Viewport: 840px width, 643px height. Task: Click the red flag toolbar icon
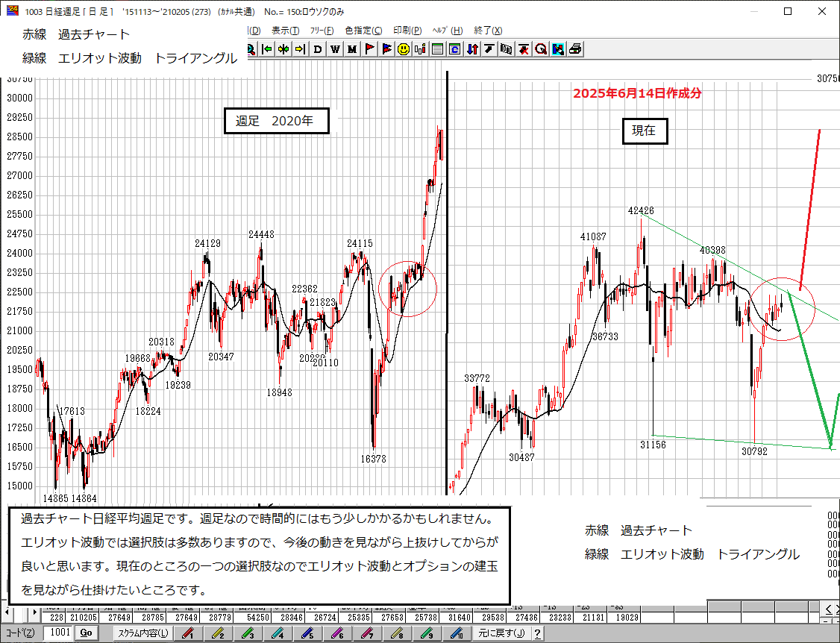point(369,49)
